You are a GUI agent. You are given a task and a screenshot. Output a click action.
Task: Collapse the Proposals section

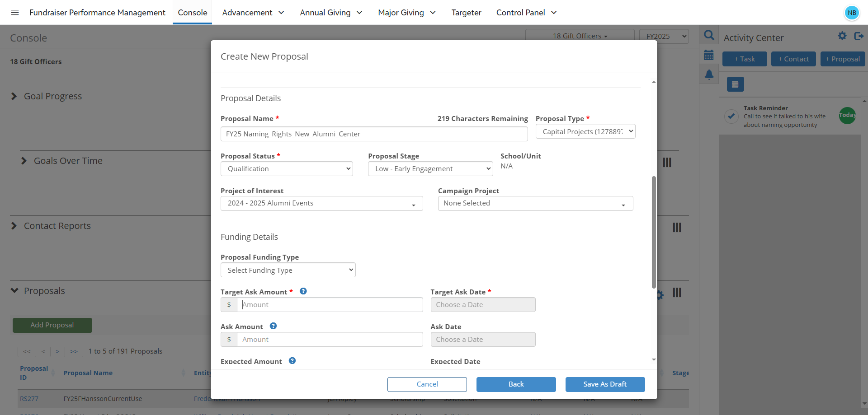(14, 291)
